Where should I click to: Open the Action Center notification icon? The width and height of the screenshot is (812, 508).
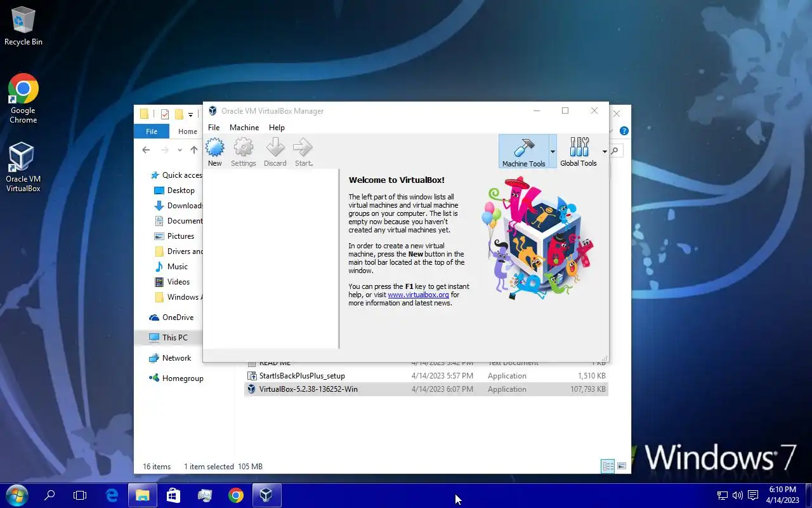click(x=753, y=495)
